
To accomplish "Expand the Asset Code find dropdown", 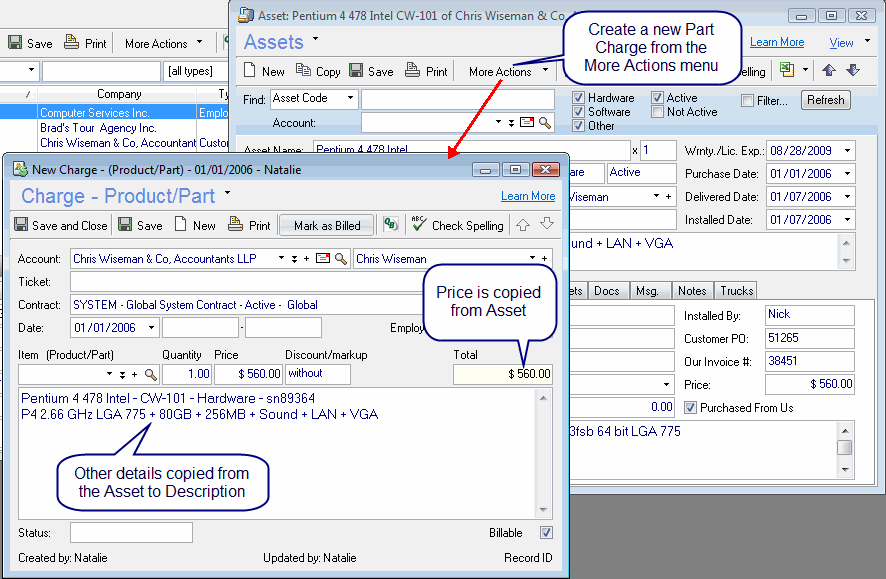I will (350, 98).
